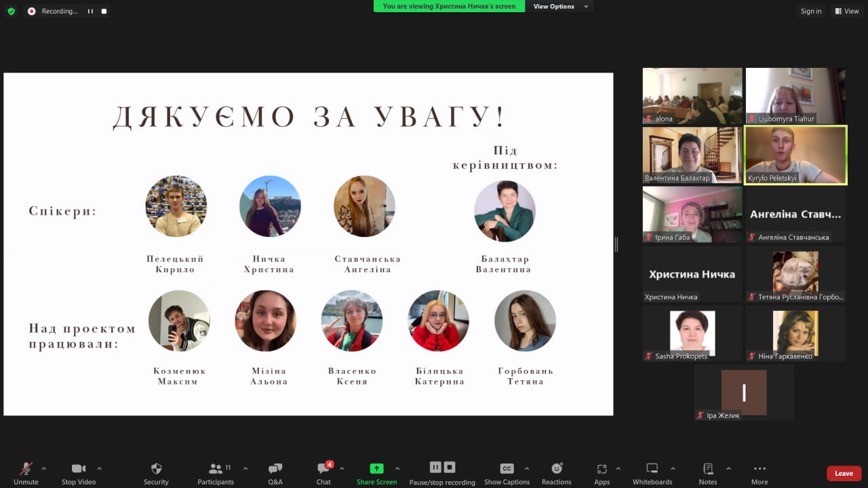Select Sasha Prokopets' participant tile
This screenshot has height=488, width=868.
click(692, 333)
